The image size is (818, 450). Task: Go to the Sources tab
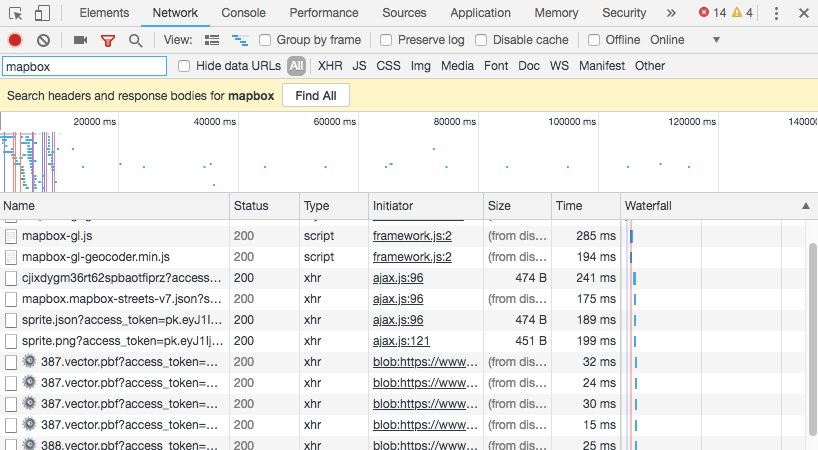click(404, 13)
